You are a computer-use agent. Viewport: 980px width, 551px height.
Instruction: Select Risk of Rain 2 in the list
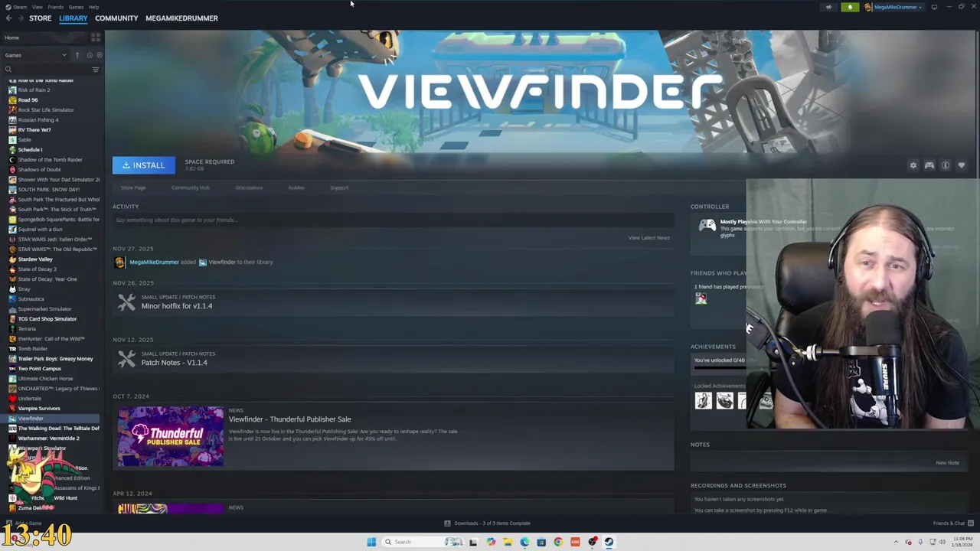pyautogui.click(x=34, y=90)
